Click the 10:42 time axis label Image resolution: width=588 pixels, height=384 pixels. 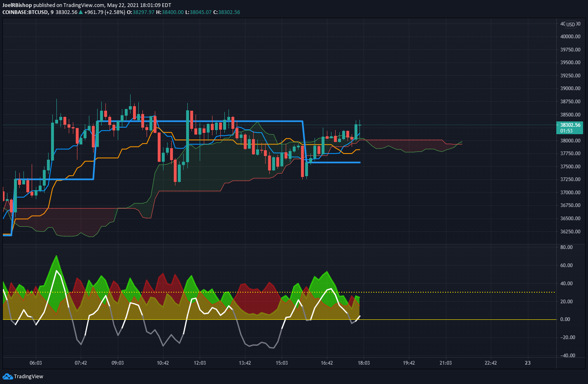coord(163,363)
